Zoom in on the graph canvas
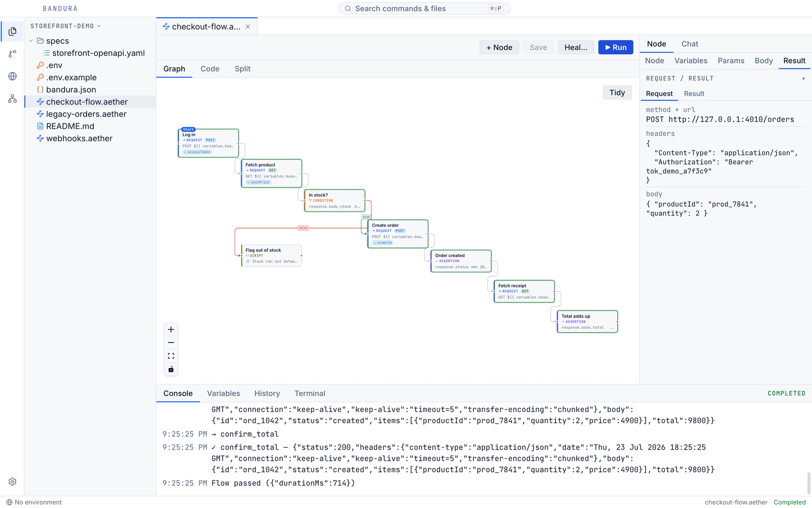 coord(171,330)
